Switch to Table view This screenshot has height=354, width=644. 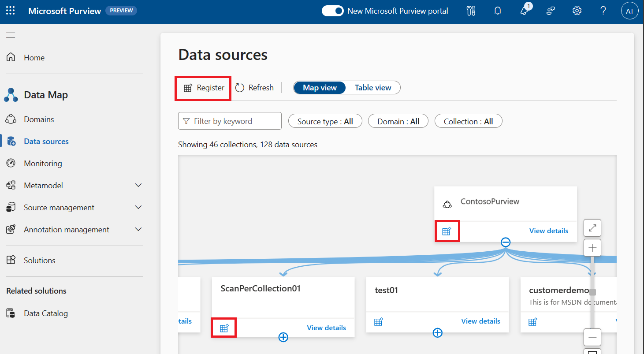[373, 88]
